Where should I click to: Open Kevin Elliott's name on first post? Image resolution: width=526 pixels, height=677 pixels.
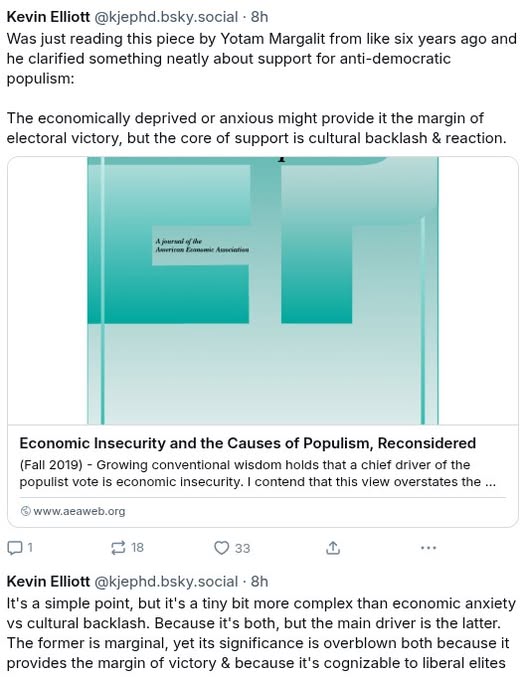48,17
